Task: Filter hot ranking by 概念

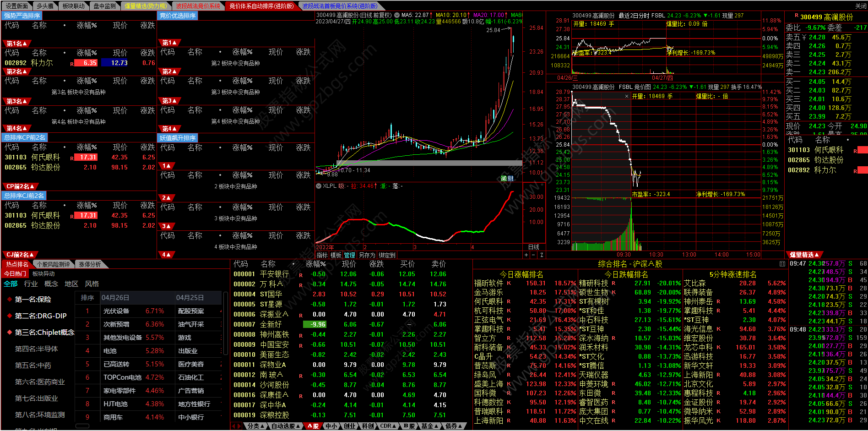Action: coord(51,284)
